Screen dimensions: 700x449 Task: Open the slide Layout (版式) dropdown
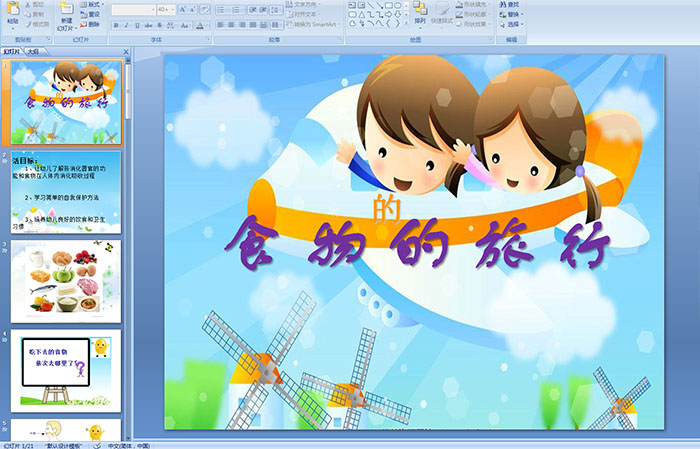coord(92,4)
